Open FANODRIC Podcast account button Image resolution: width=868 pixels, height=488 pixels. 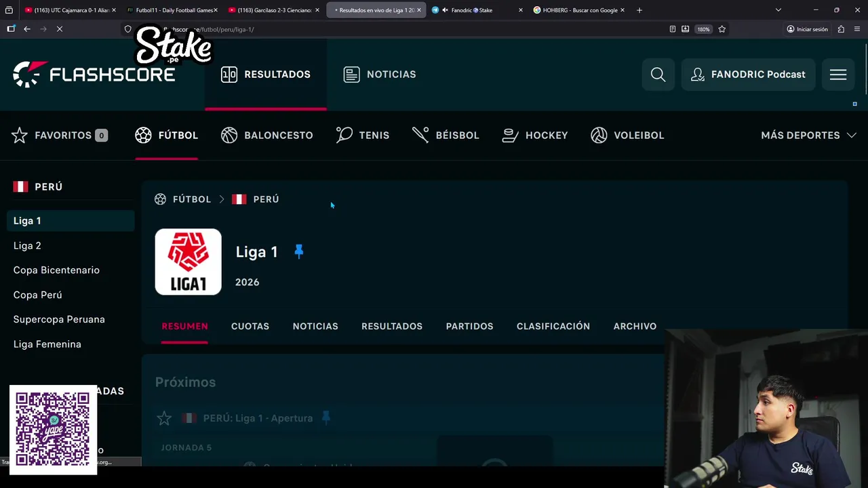pyautogui.click(x=748, y=75)
